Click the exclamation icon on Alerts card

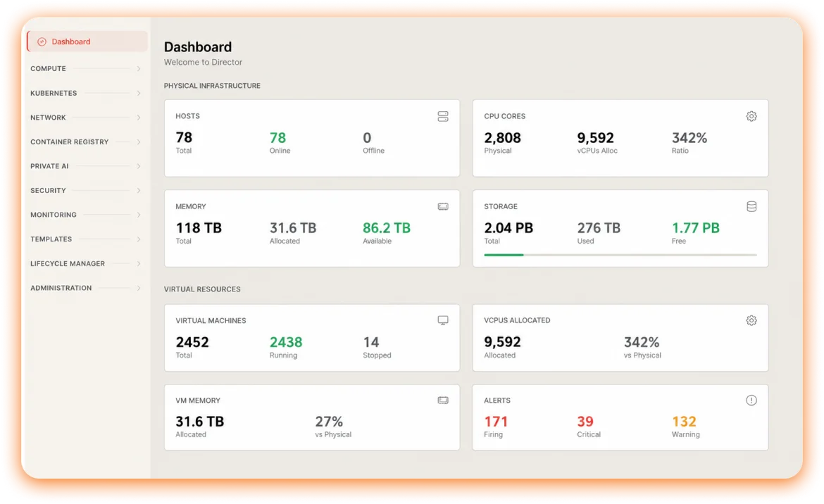(751, 400)
